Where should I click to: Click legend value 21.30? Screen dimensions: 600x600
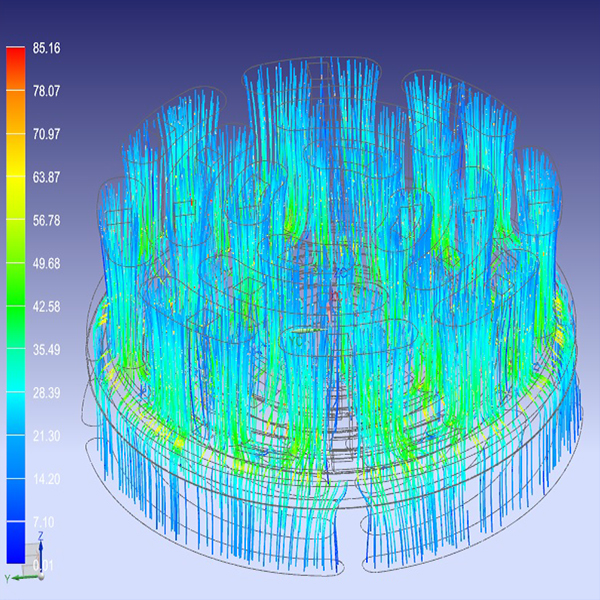tap(46, 436)
